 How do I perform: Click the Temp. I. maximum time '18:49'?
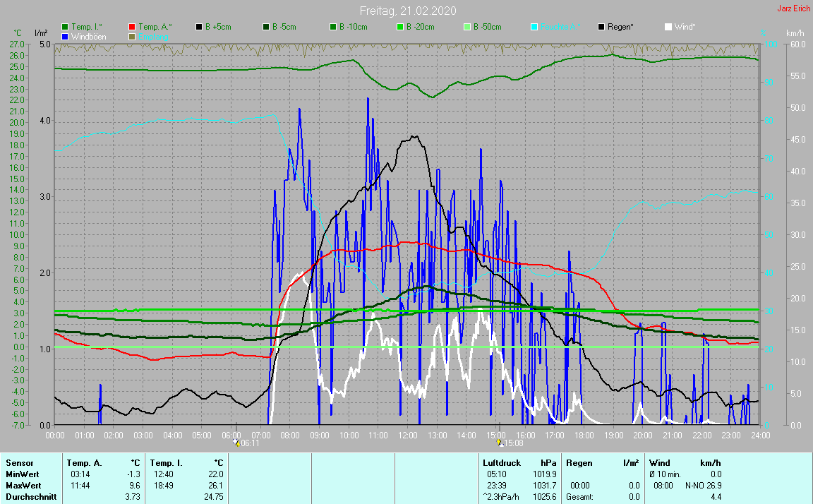[x=163, y=486]
